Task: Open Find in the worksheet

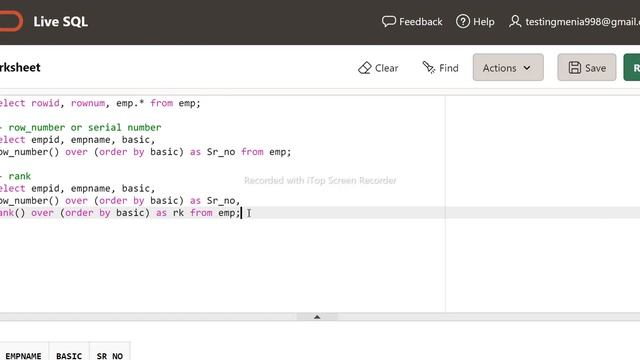Action: coord(440,68)
